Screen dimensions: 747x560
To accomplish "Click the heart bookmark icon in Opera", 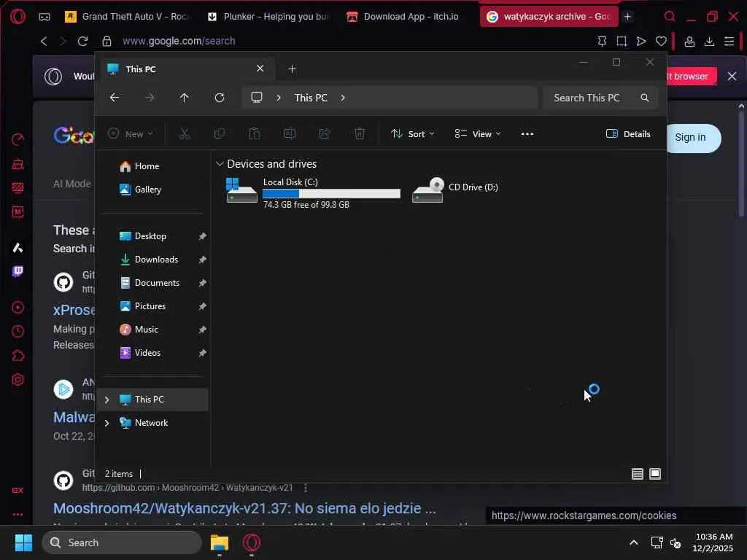I will [x=661, y=42].
